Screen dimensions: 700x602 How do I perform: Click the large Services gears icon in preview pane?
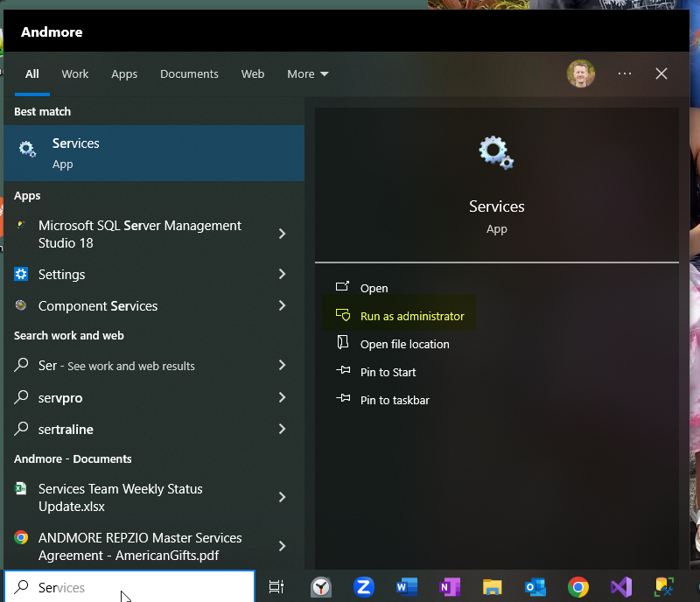tap(496, 153)
